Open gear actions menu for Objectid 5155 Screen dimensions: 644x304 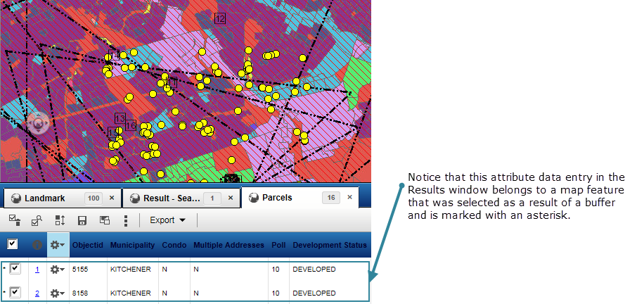point(56,270)
